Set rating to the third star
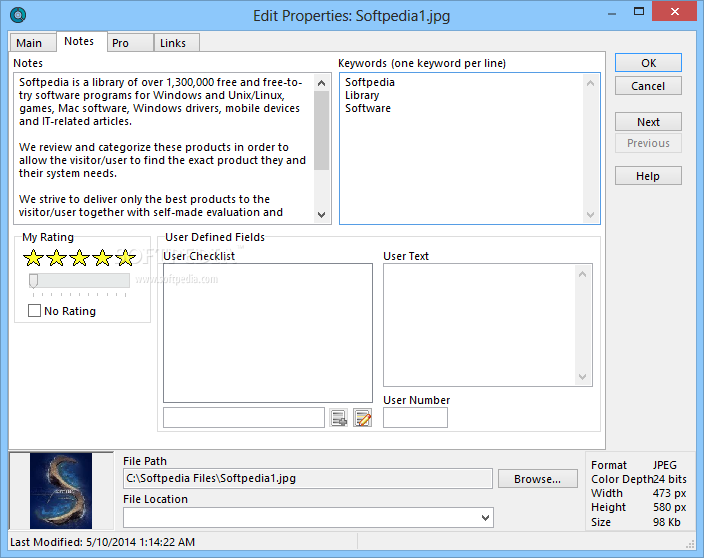The image size is (704, 558). coord(79,258)
